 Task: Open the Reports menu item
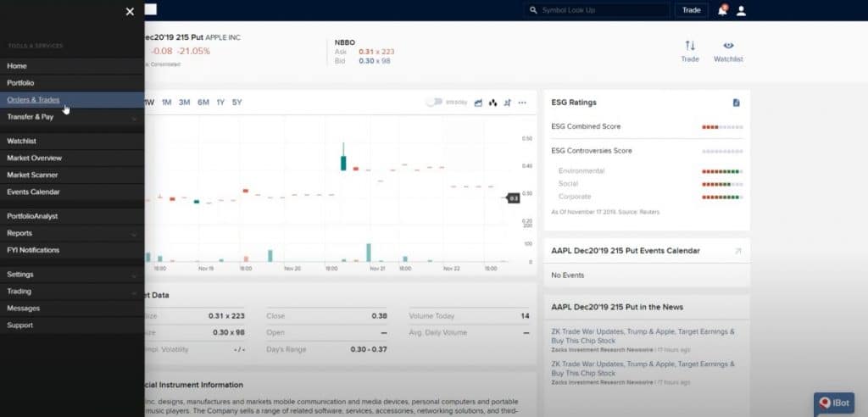72,233
